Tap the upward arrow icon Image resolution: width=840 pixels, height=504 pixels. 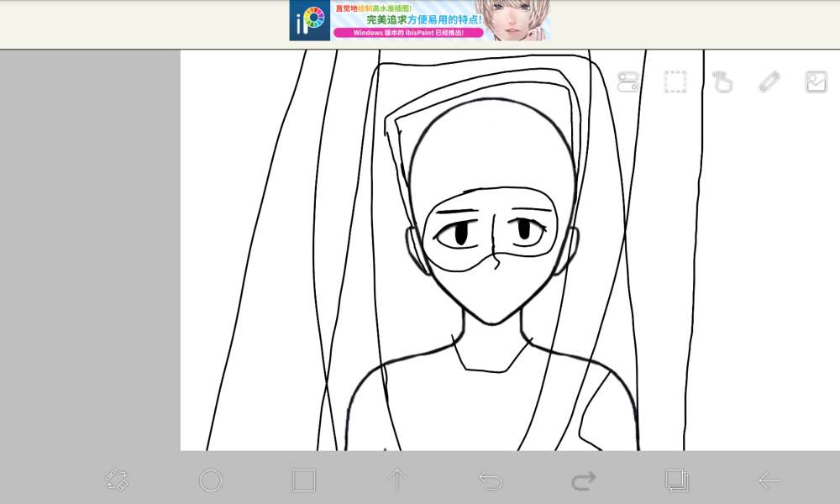(x=396, y=480)
